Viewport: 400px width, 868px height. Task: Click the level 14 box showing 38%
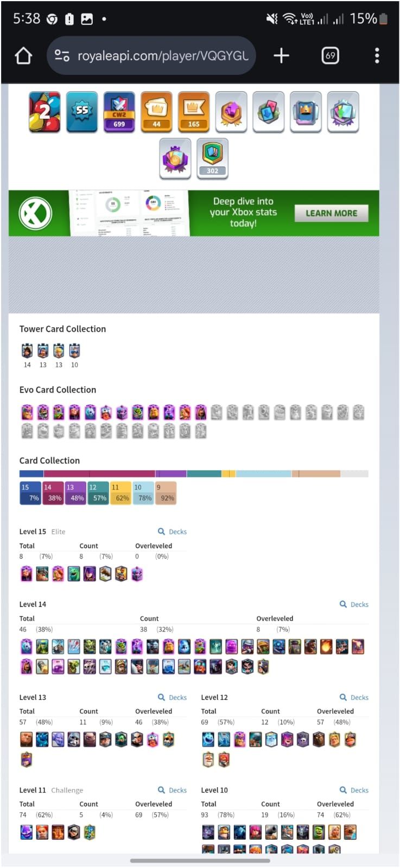(x=53, y=493)
